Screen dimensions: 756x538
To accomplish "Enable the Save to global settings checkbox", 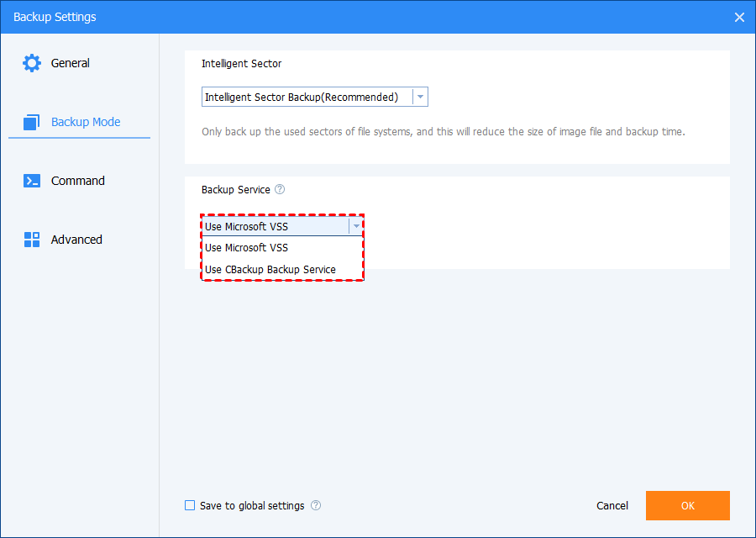I will 190,506.
